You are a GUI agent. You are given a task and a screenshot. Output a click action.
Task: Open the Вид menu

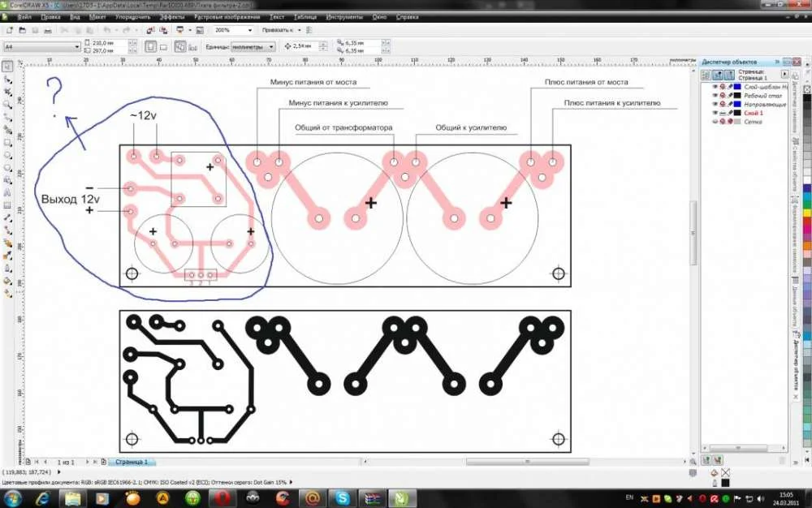tap(75, 17)
